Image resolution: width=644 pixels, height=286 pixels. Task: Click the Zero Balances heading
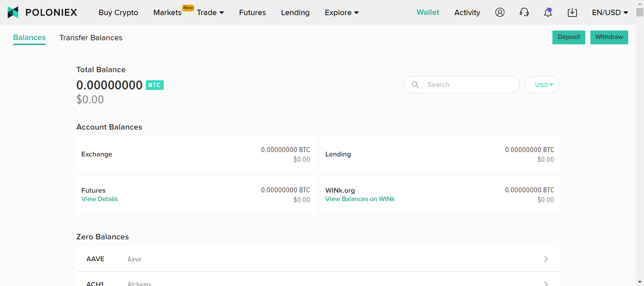click(x=103, y=237)
